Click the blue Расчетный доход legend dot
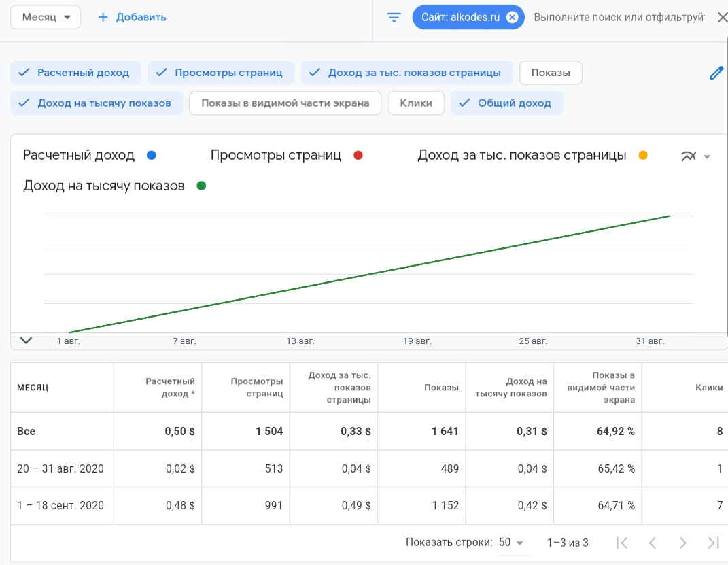The image size is (728, 565). tap(151, 156)
